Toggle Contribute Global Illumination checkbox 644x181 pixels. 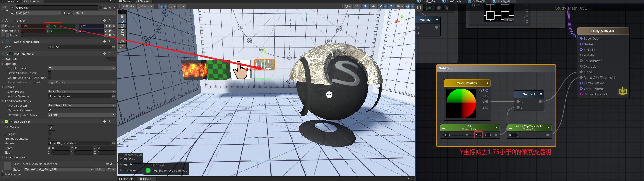point(50,78)
